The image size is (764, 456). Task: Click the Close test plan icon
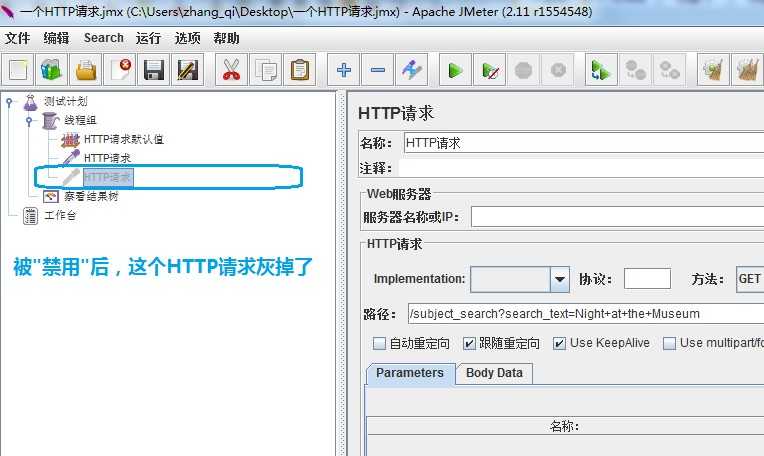(119, 70)
